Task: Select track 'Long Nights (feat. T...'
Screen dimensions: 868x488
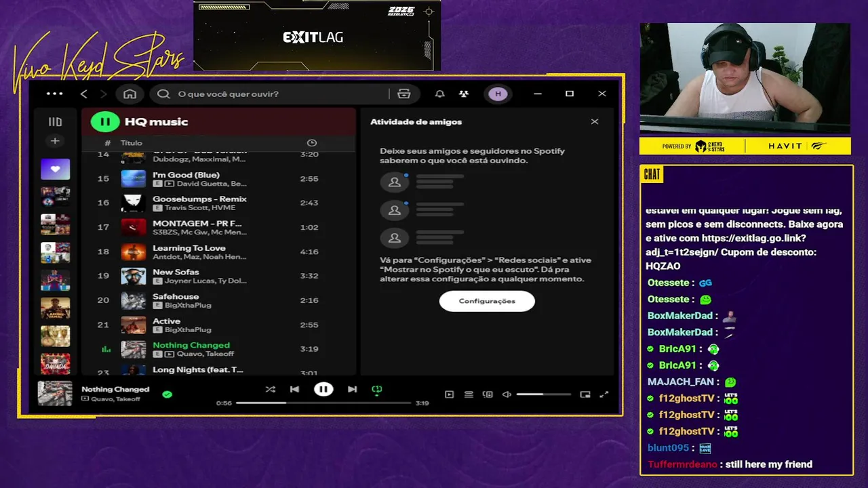Action: coord(218,370)
